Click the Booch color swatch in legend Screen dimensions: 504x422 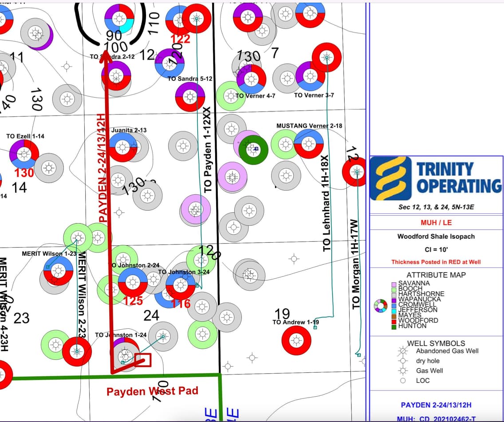(394, 289)
